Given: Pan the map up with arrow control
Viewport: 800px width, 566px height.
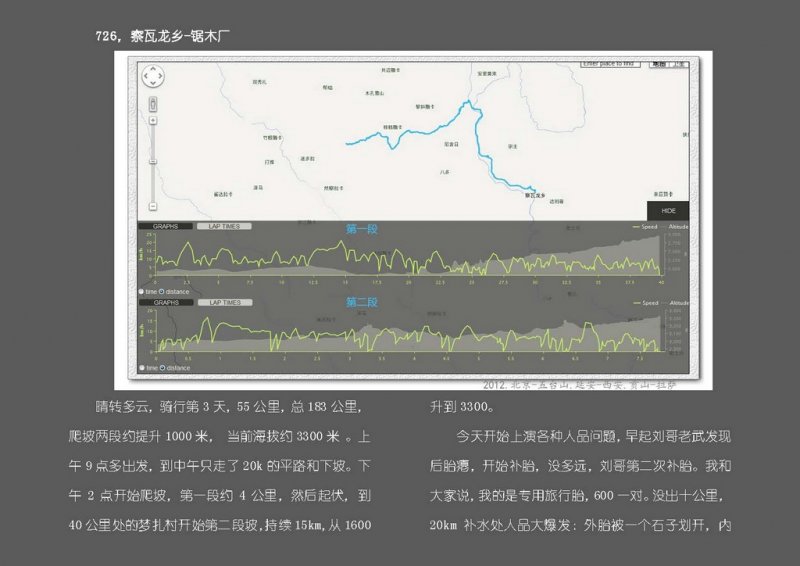Looking at the screenshot, I should pyautogui.click(x=153, y=70).
